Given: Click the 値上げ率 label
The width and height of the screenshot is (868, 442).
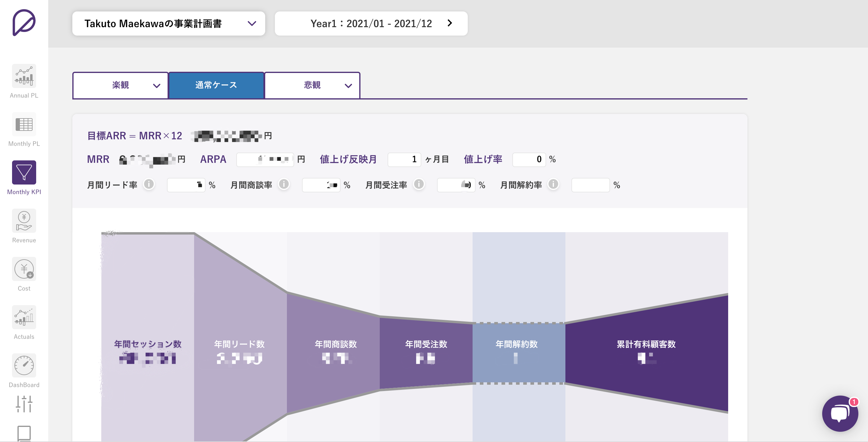Looking at the screenshot, I should 483,159.
